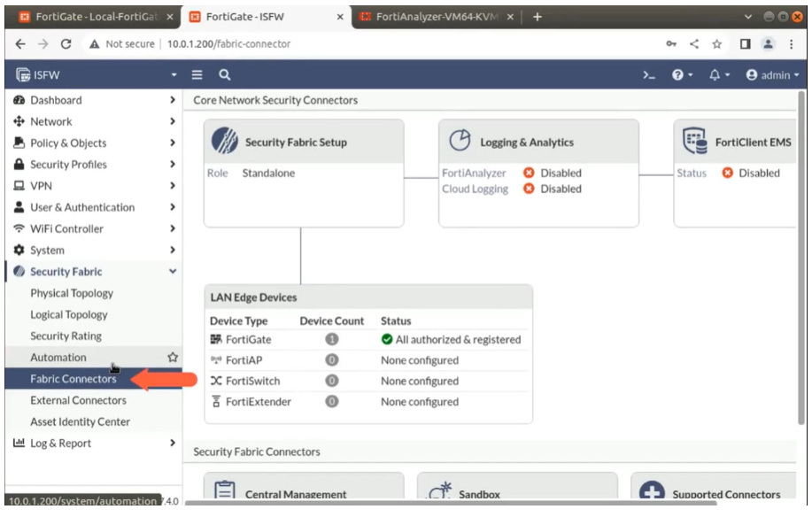The image size is (812, 517).
Task: Click the FortiExtender device type icon
Action: [216, 402]
